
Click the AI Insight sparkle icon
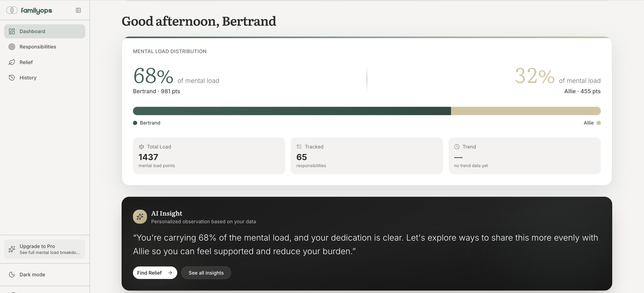(140, 217)
